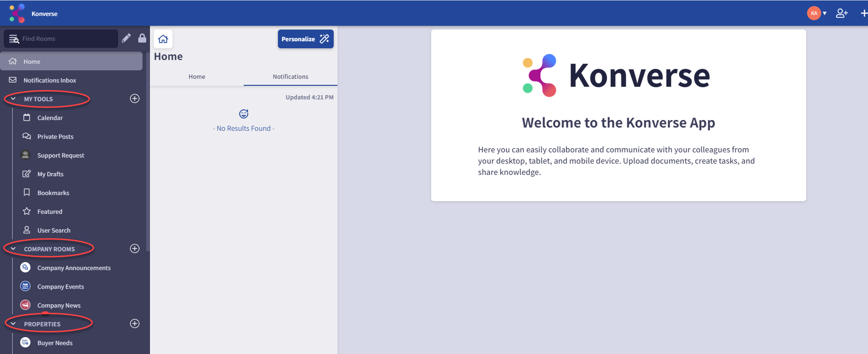Click the Updated 4:21 PM timestamp
Viewport: 868px width, 354px height.
[309, 98]
